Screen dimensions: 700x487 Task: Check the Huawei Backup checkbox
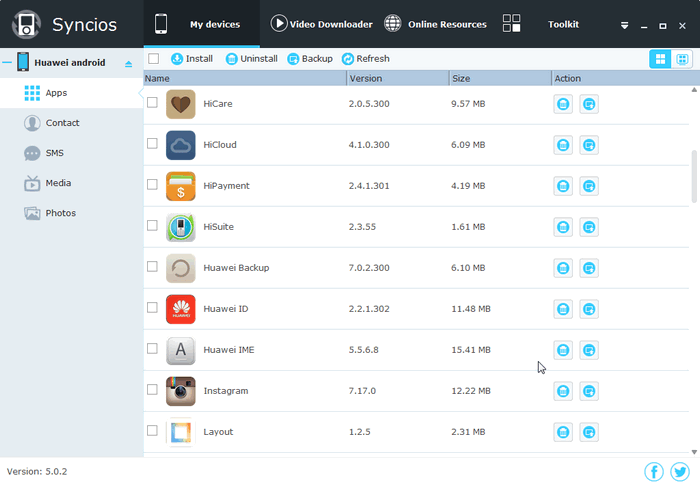click(152, 266)
